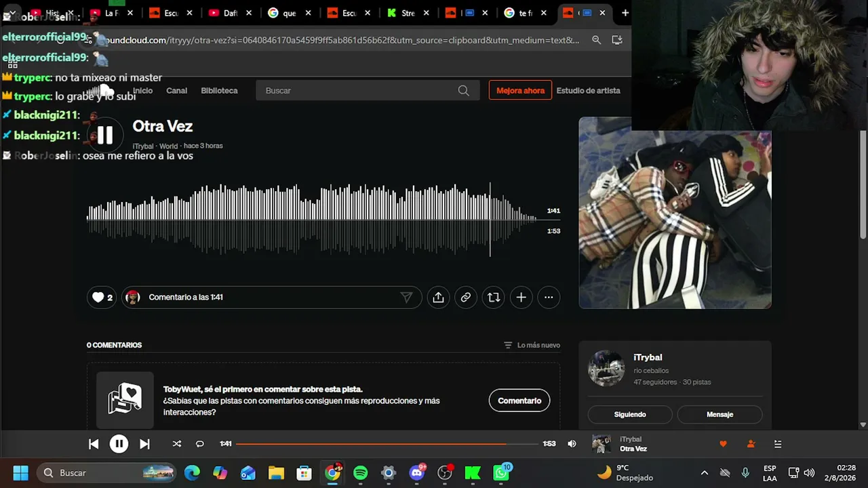Open Estudio de artista

tap(588, 90)
